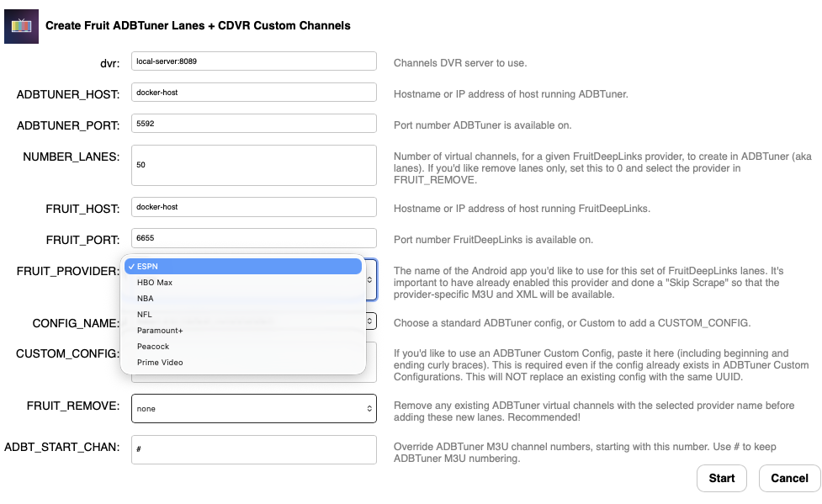Open the FRUIT_REMOVE dropdown
822x504 pixels.
[253, 408]
